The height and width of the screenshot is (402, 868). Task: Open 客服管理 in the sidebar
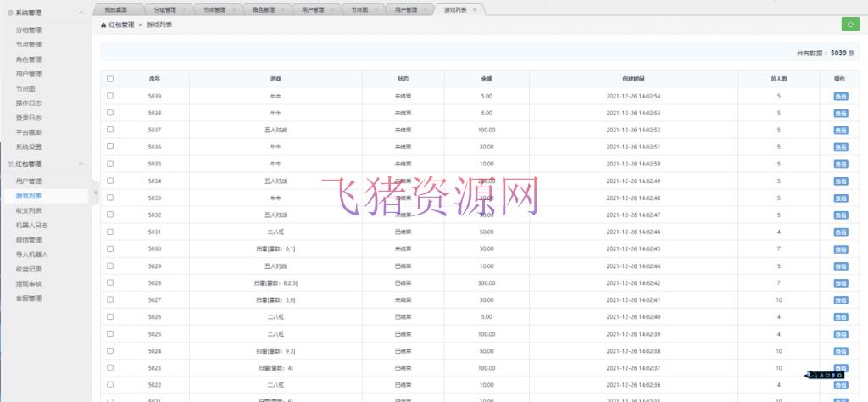point(29,299)
